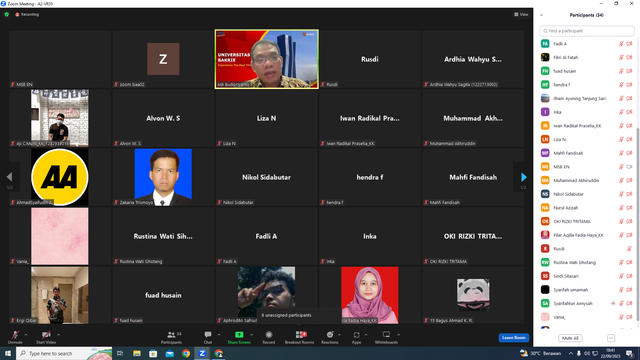Select the Adi Budipriyanto speaker video tile
This screenshot has height=360, width=640.
coord(267,59)
